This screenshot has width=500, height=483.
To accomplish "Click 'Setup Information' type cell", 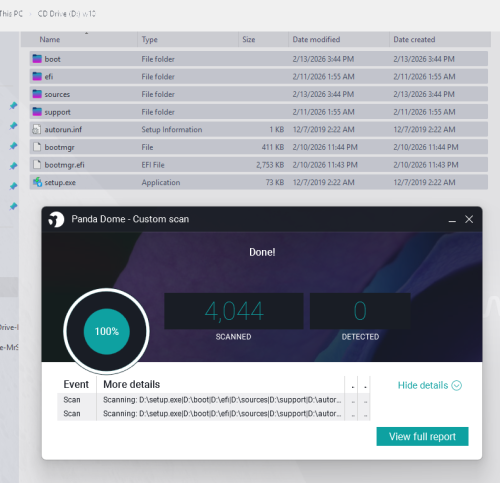I will (x=172, y=130).
